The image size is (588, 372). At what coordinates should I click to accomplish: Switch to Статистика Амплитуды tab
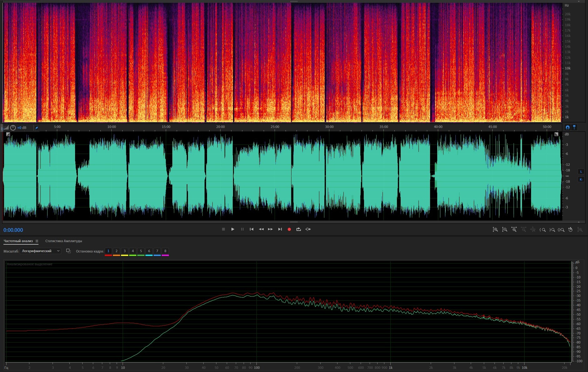point(64,241)
